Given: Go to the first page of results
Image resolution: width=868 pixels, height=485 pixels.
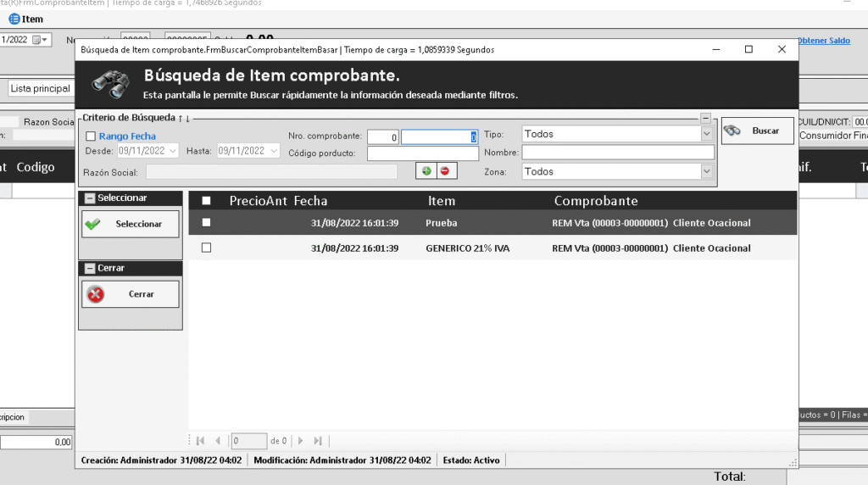Looking at the screenshot, I should [200, 441].
